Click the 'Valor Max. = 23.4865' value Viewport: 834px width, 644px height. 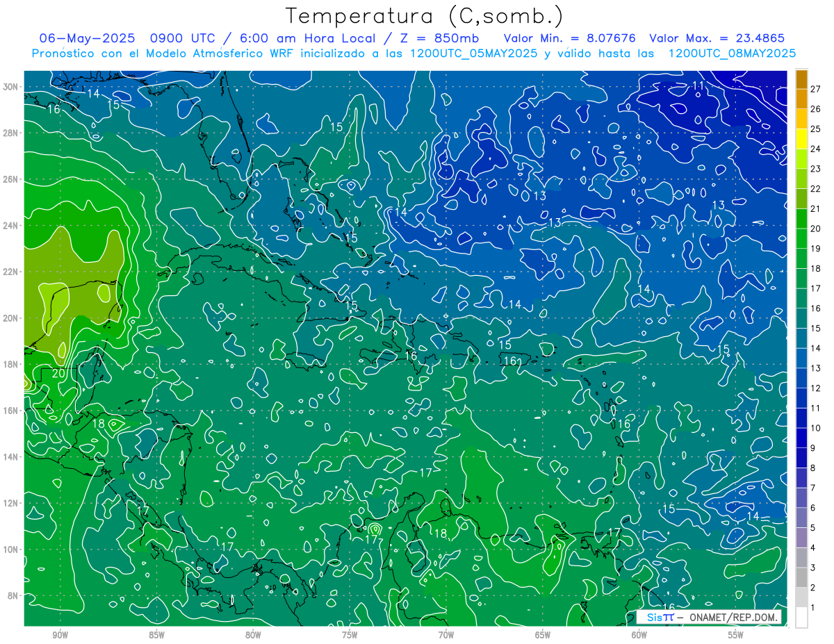(x=717, y=38)
